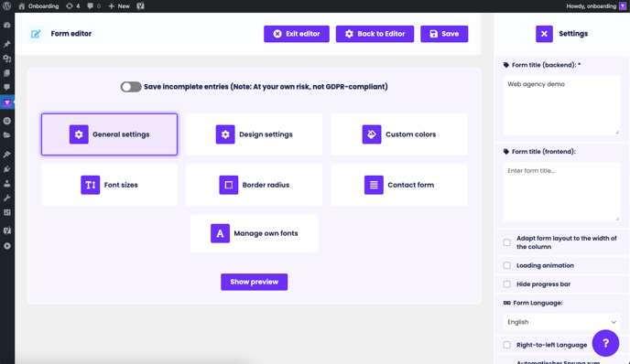This screenshot has height=364, width=630.
Task: Focus the Form title (frontend) text area
Action: tap(561, 192)
